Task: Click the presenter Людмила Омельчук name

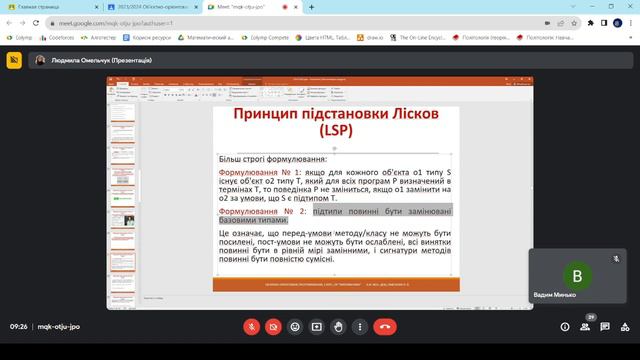Action: tap(102, 60)
